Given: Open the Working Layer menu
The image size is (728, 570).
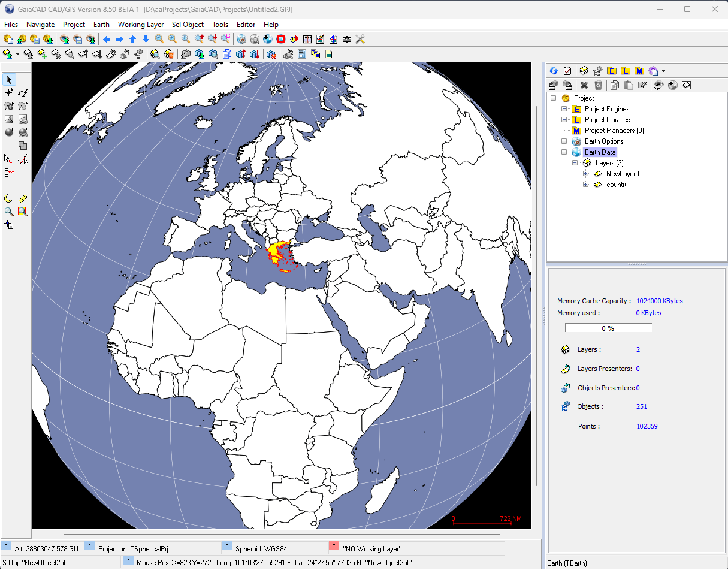Looking at the screenshot, I should coord(141,25).
